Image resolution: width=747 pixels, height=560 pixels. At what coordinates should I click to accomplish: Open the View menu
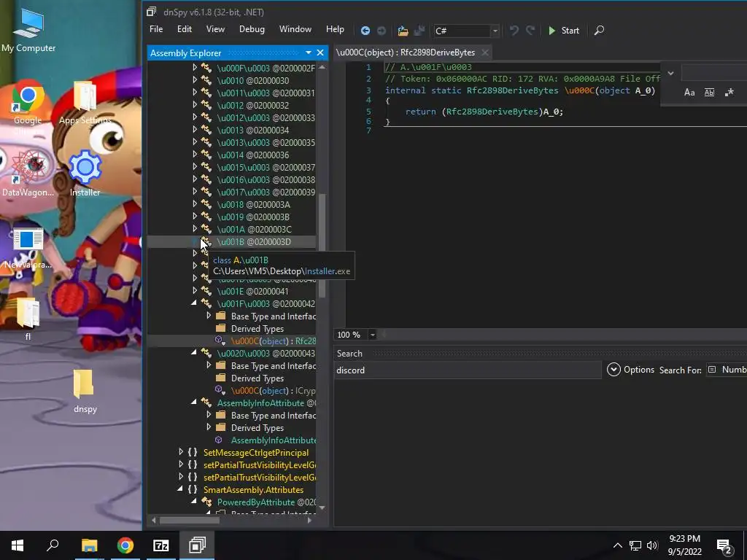[215, 29]
